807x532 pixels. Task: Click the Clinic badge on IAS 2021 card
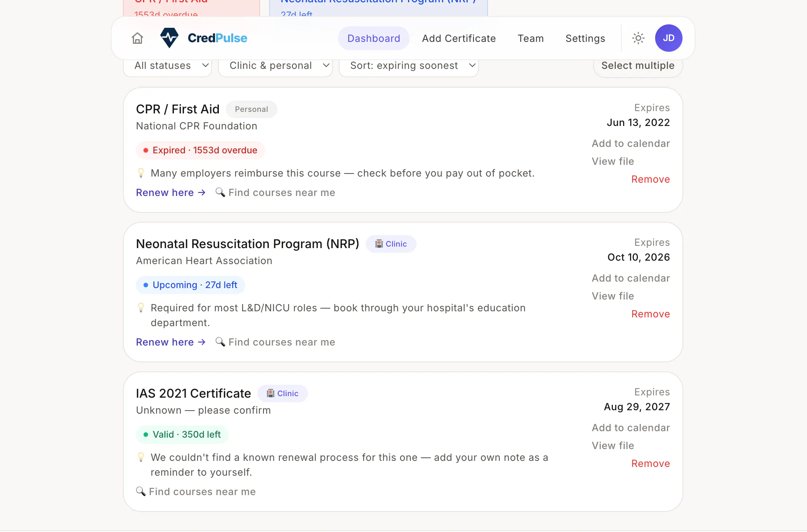coord(282,393)
